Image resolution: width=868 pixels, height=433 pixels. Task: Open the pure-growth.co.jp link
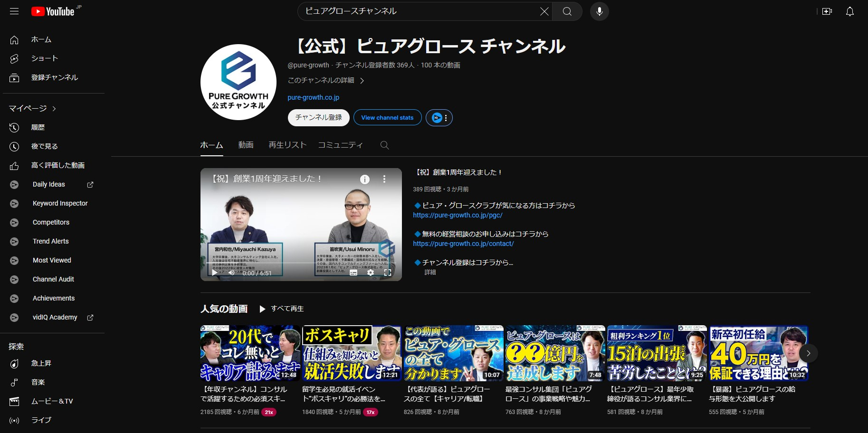click(x=313, y=97)
